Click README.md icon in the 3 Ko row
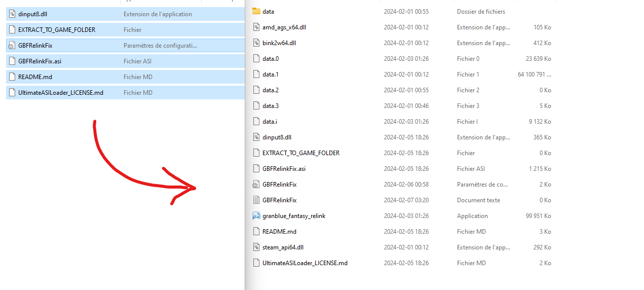 point(256,231)
